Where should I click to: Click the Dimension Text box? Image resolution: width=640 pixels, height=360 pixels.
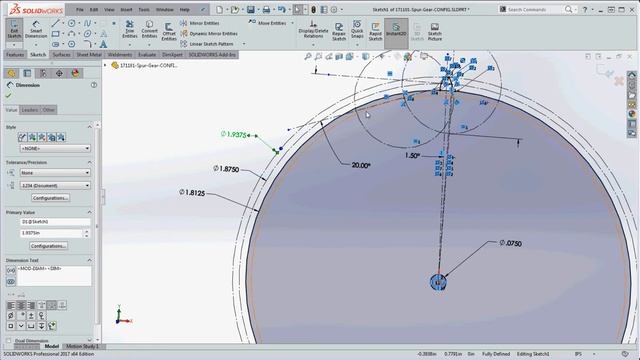(x=54, y=276)
